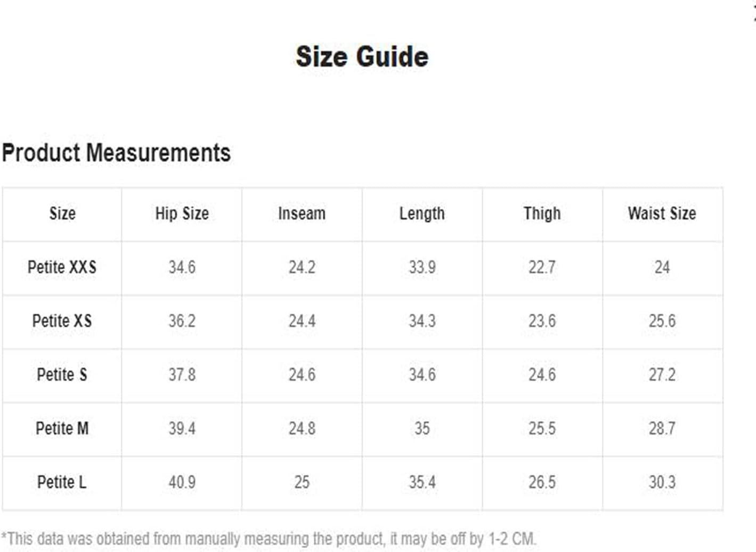Select the Petite XS row label
Screen dimensions: 756x552
click(62, 321)
